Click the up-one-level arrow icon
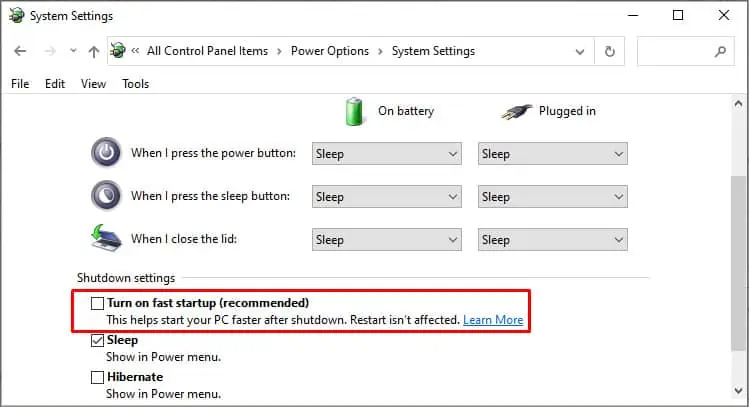749x407 pixels. 94,52
